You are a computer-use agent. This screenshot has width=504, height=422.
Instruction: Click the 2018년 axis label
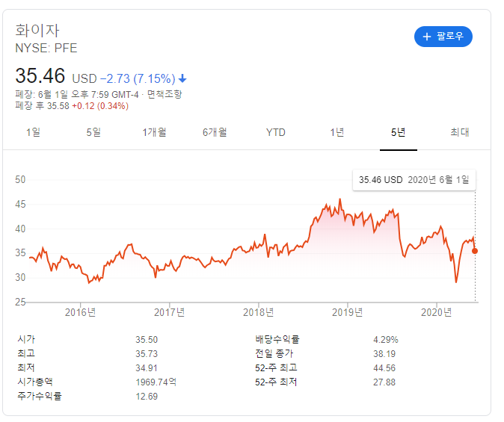[259, 312]
